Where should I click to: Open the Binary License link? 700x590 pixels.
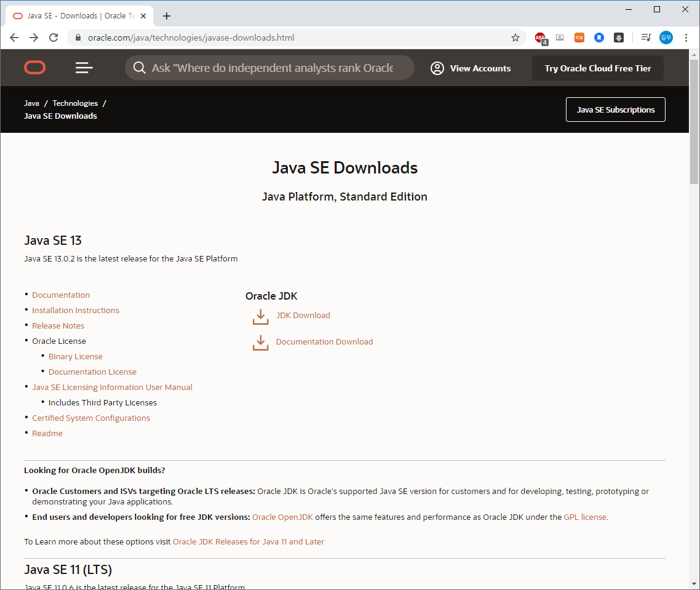pos(76,356)
